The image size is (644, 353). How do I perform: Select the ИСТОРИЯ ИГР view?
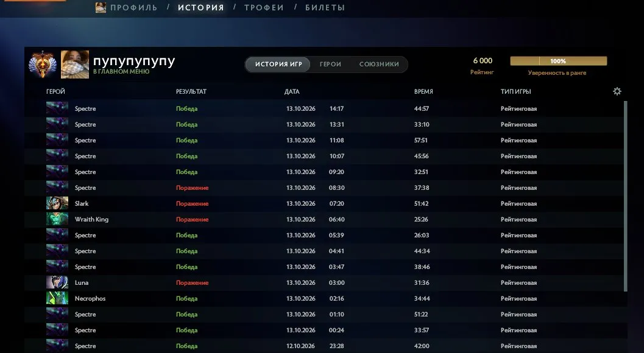278,64
